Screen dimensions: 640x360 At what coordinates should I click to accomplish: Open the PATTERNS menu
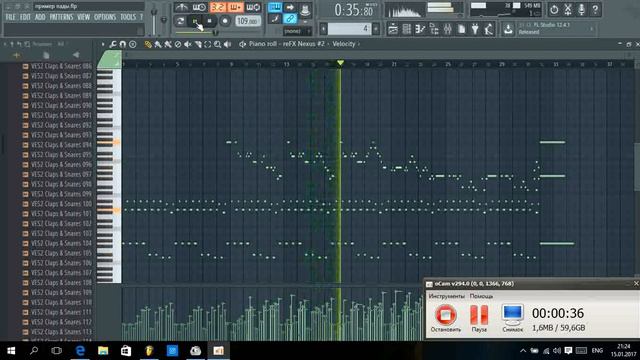tap(61, 17)
